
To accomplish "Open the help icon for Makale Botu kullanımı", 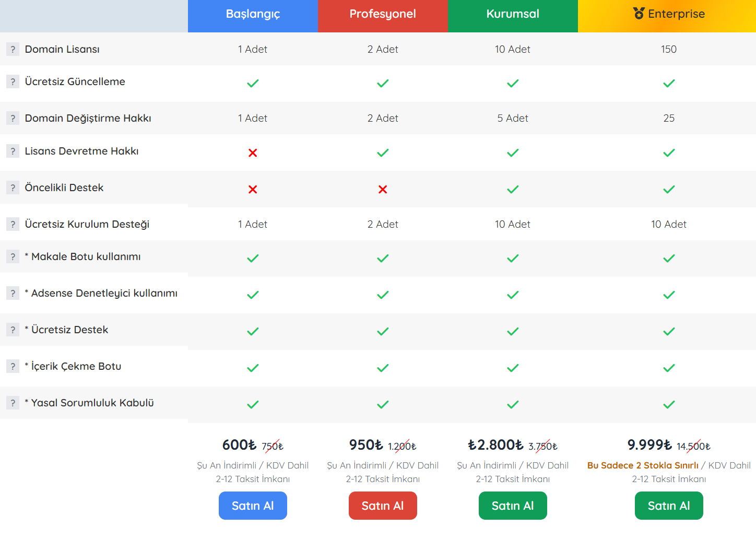I will pyautogui.click(x=13, y=256).
